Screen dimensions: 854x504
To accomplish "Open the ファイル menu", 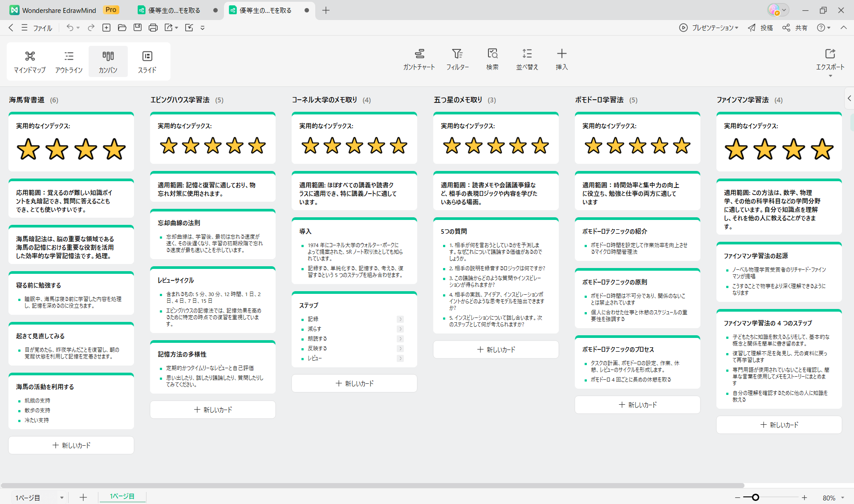I will coord(43,28).
